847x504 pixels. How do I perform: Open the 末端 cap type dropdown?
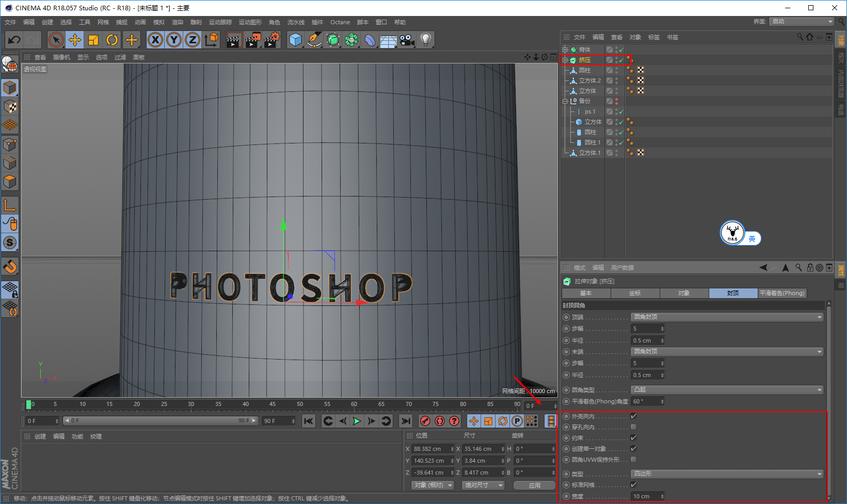click(x=727, y=352)
